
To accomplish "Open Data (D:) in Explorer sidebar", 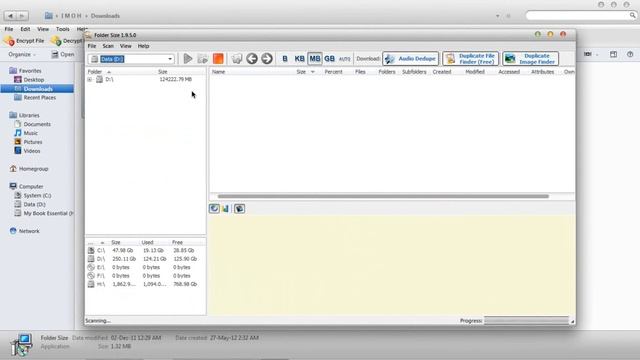I will 34,204.
